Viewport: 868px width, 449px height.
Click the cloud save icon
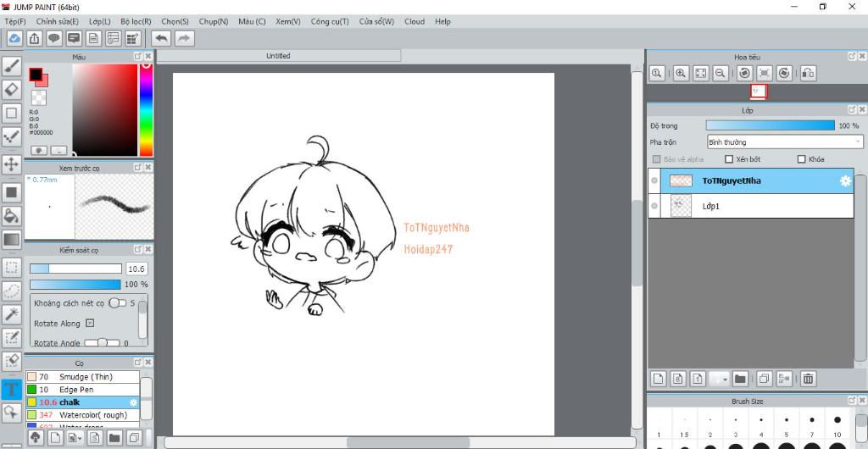click(15, 38)
